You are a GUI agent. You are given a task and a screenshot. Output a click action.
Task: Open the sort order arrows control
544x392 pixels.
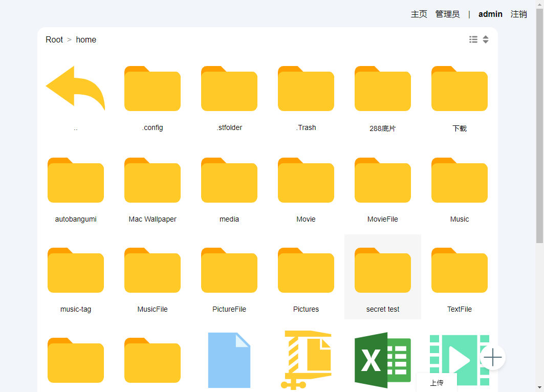click(486, 39)
